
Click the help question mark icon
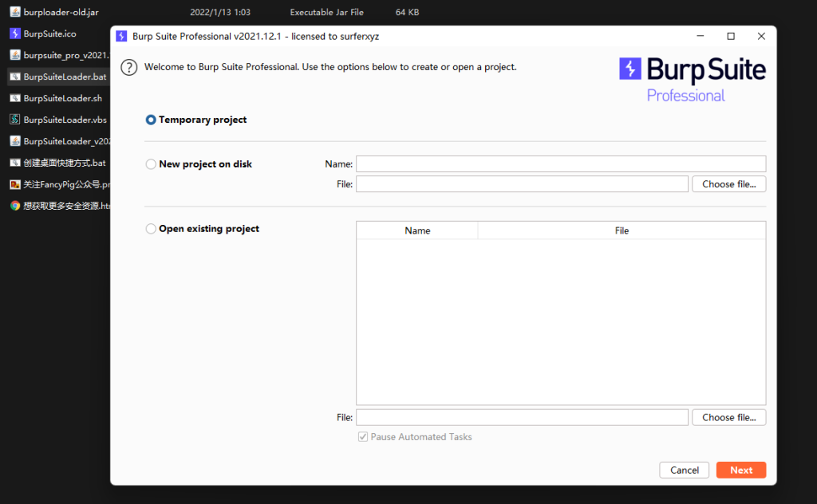(x=129, y=68)
